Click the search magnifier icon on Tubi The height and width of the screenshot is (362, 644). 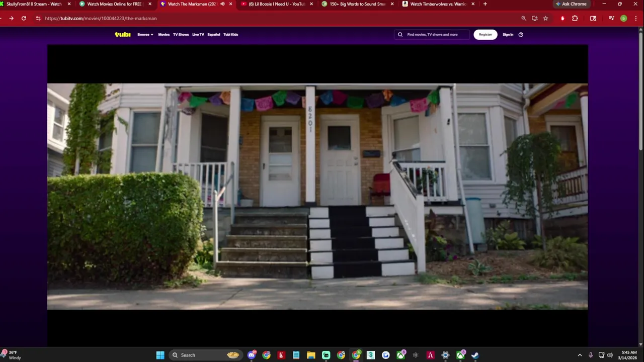pyautogui.click(x=400, y=35)
